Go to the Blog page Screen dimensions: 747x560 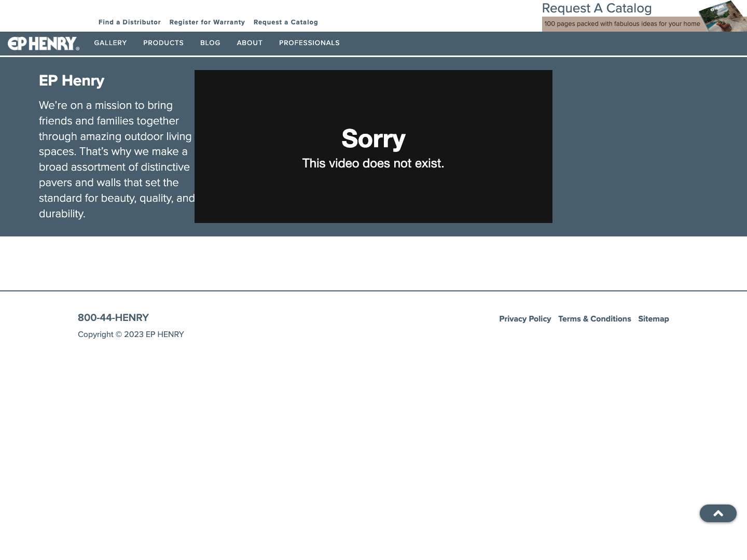pyautogui.click(x=210, y=43)
